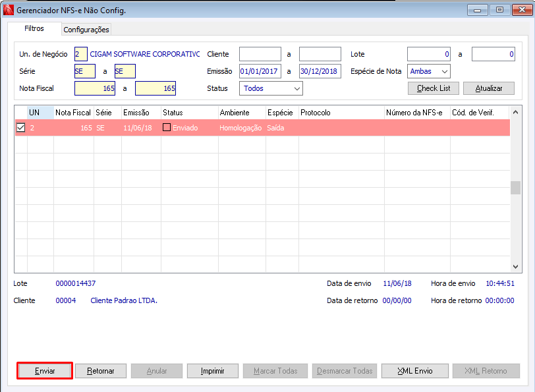Open the Espécie de Nota dropdown showing Ambas
Viewport: 535px width, 392px height.
428,71
